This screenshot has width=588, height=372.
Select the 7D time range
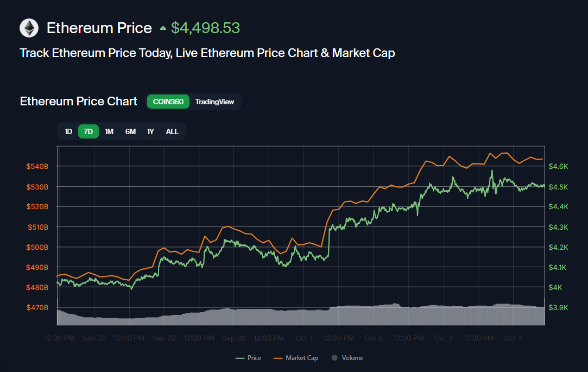(88, 131)
